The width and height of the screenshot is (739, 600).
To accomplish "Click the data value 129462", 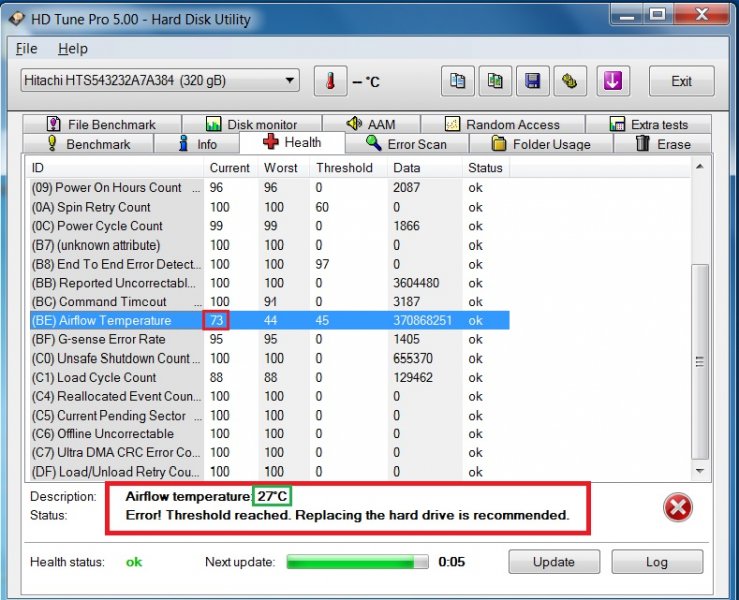I will tap(413, 378).
